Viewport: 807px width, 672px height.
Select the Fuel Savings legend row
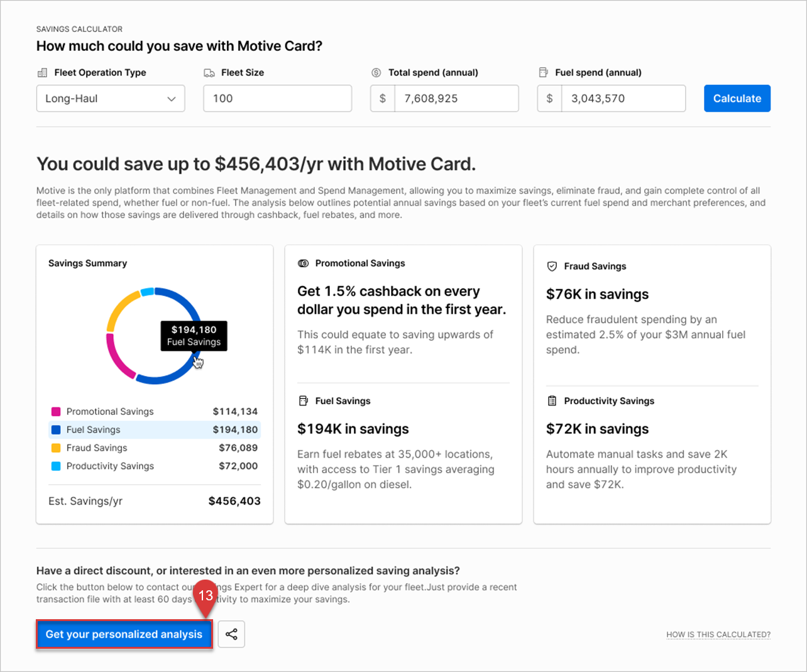click(154, 430)
